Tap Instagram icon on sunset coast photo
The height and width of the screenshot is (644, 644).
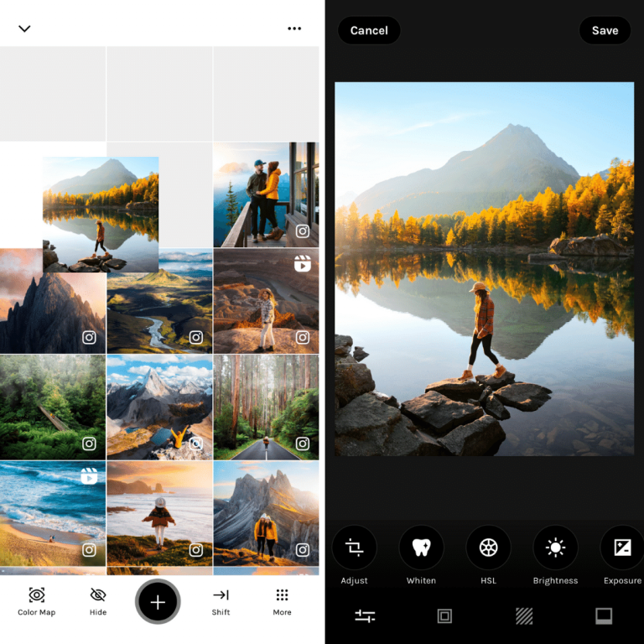pos(196,550)
